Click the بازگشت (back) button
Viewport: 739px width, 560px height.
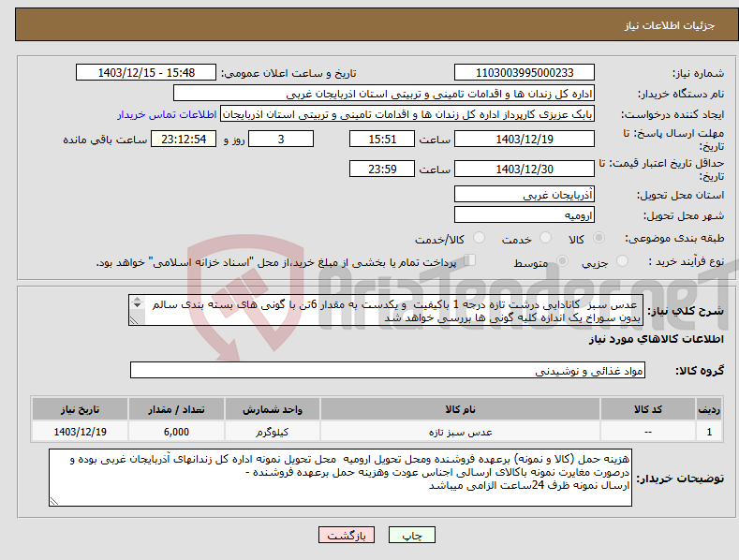tap(347, 535)
